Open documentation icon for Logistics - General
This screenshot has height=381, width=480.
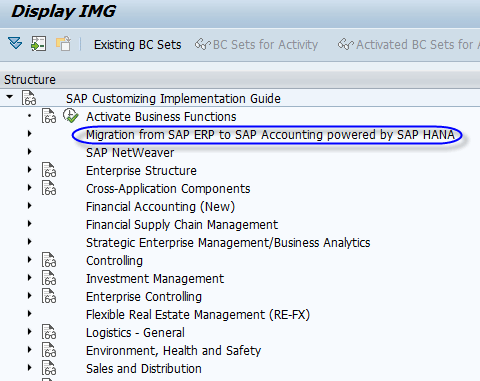(x=49, y=332)
